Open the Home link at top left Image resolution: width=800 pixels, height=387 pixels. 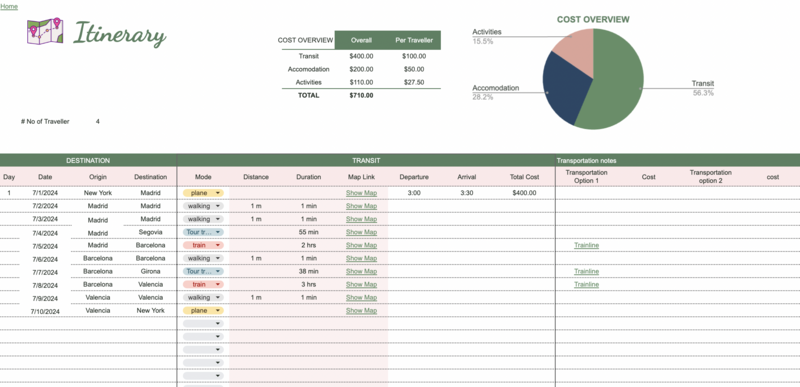point(9,7)
